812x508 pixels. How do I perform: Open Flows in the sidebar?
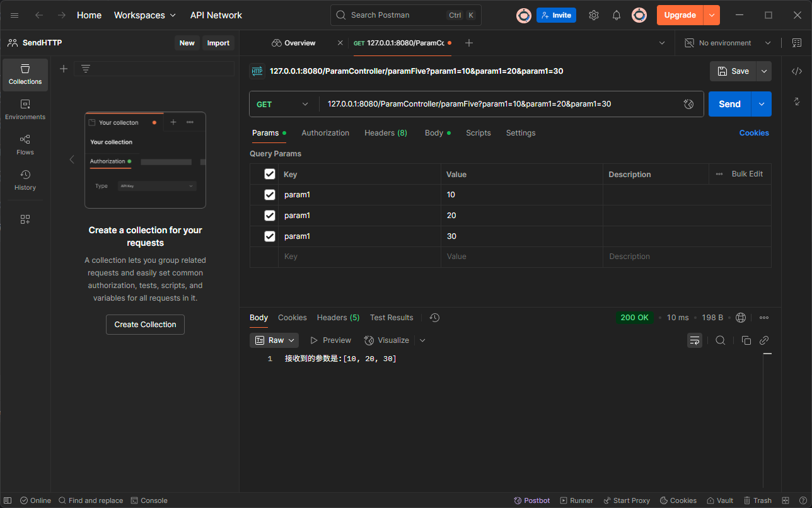pos(25,146)
